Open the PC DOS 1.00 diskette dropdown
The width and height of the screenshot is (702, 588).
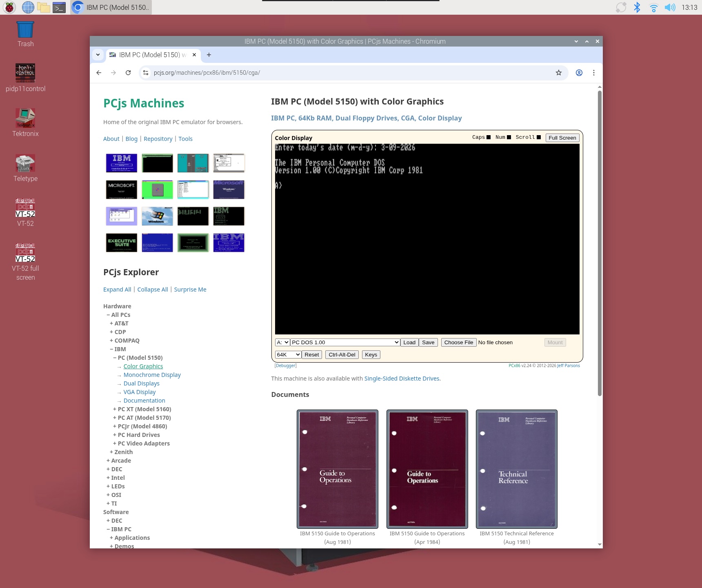pyautogui.click(x=345, y=343)
